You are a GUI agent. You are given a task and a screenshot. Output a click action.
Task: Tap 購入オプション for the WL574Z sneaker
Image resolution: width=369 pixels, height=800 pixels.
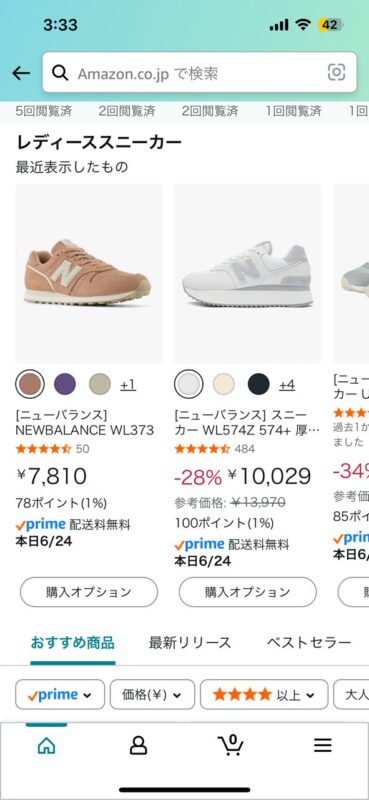[248, 592]
